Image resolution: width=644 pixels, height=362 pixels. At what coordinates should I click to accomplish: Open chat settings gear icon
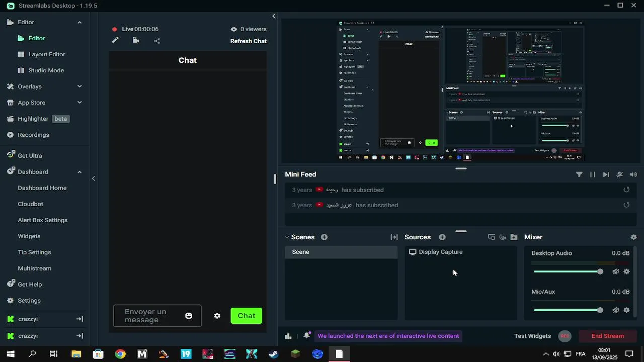click(x=217, y=316)
